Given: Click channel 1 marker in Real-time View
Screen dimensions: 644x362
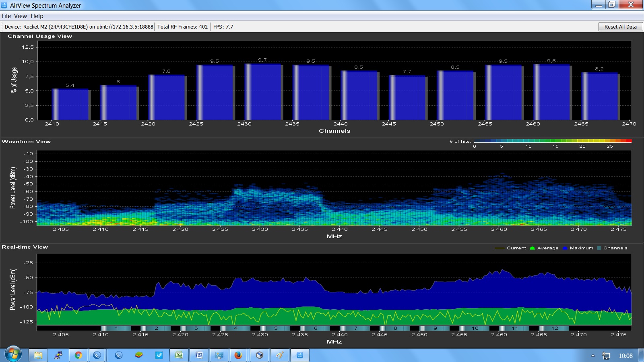Looking at the screenshot, I should coord(116,328).
